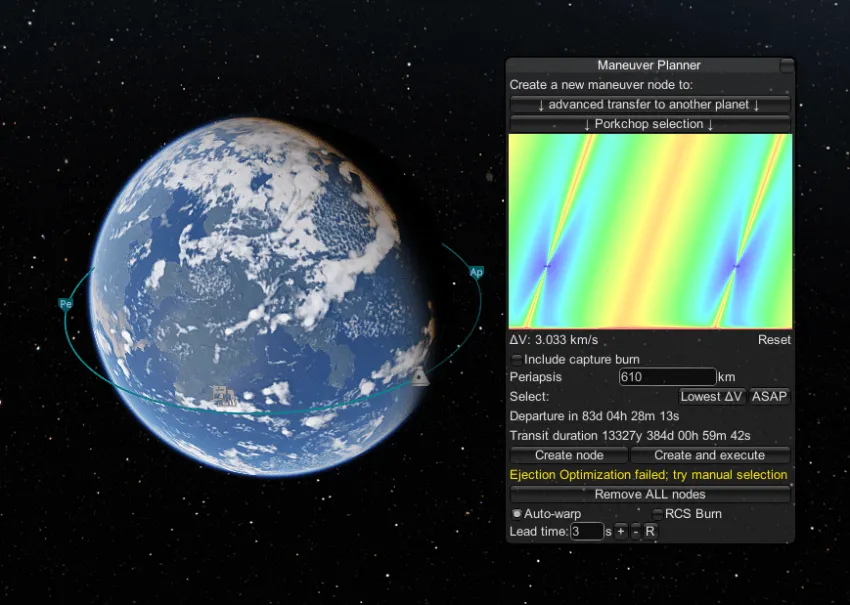The image size is (850, 605).
Task: Click the R lead time reset button
Action: pyautogui.click(x=650, y=531)
